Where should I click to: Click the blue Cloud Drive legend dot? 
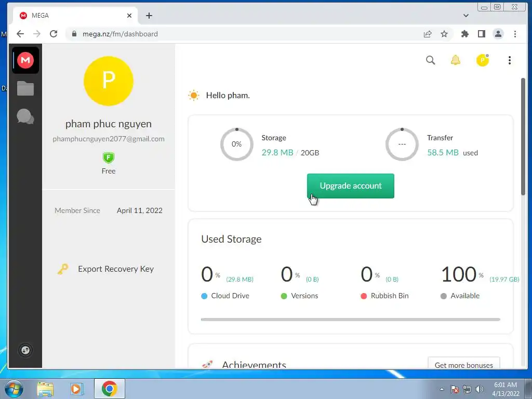[204, 296]
